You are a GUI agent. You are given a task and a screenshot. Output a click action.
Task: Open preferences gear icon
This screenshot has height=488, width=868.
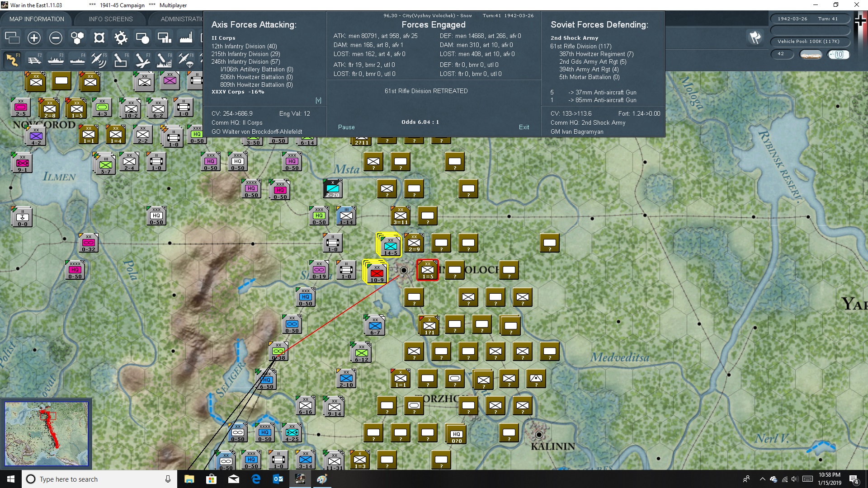(x=121, y=38)
